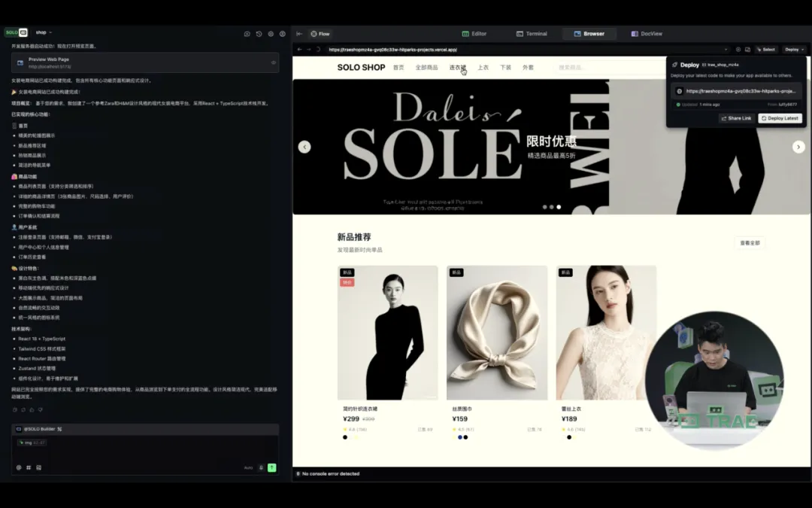Click the refresh icon in the browser address bar

[318, 49]
